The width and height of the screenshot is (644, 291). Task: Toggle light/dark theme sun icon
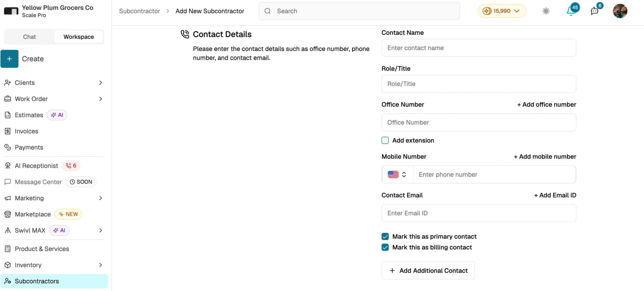pyautogui.click(x=546, y=11)
